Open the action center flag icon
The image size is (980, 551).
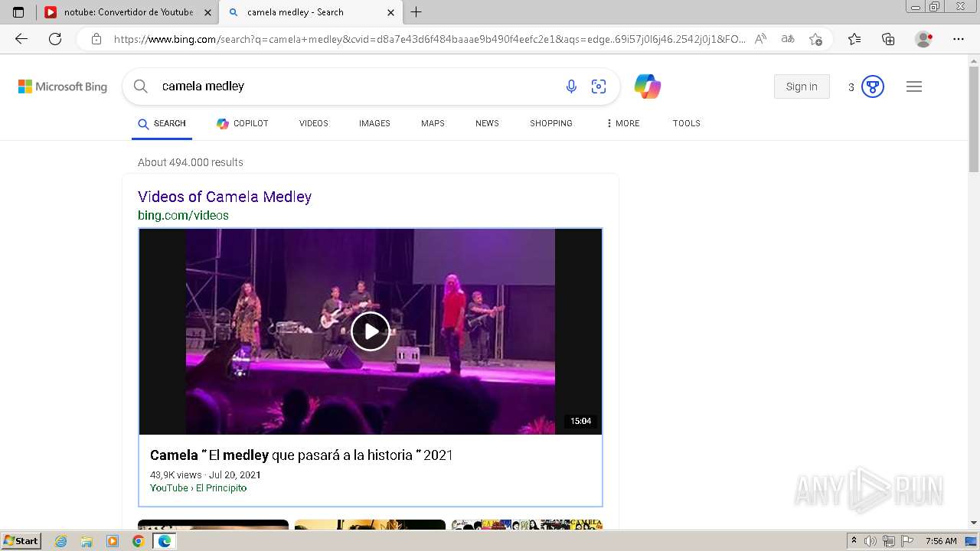[x=907, y=541]
